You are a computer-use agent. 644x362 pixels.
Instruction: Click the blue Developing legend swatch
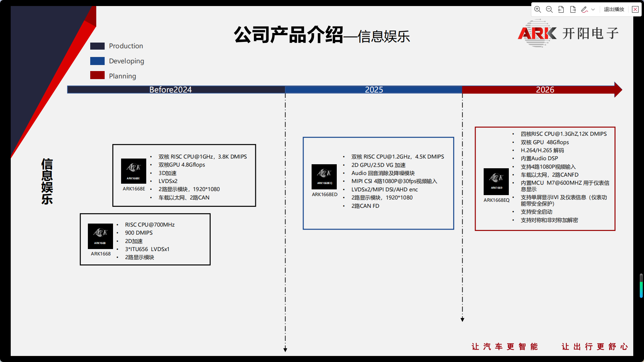tap(97, 61)
